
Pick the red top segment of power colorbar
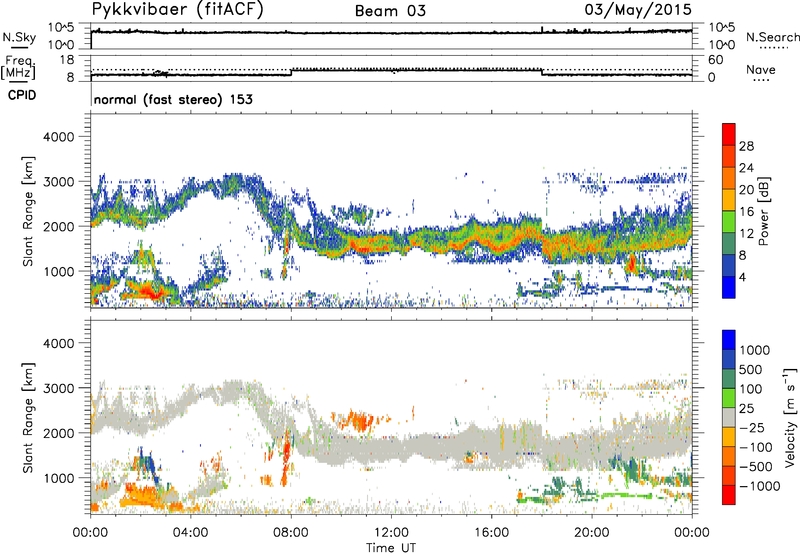729,135
